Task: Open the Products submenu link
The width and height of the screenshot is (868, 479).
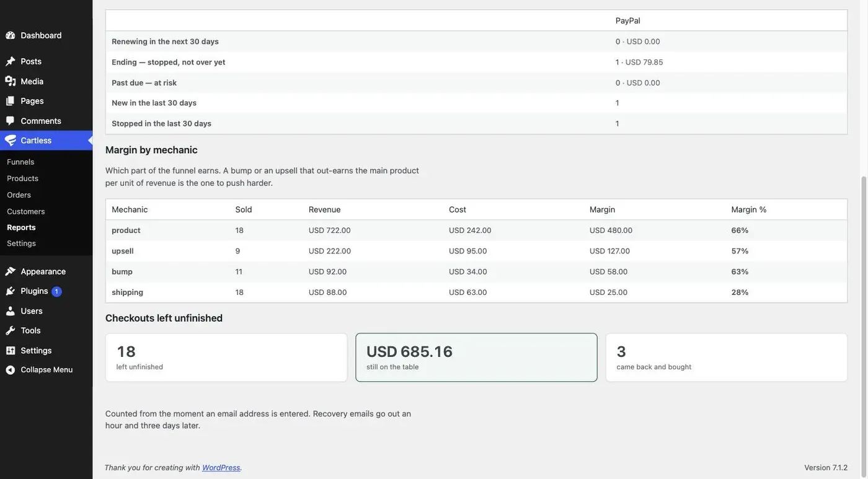Action: tap(22, 178)
